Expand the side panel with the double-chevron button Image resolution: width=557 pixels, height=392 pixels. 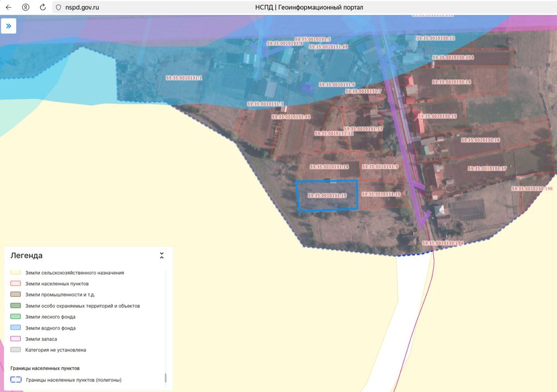point(8,26)
